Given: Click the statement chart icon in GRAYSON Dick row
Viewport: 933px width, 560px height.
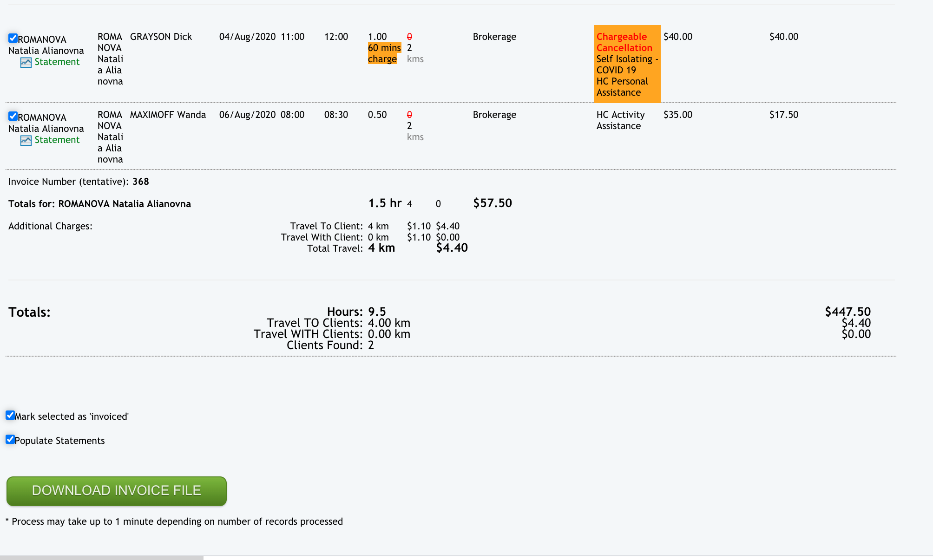Looking at the screenshot, I should click(26, 63).
